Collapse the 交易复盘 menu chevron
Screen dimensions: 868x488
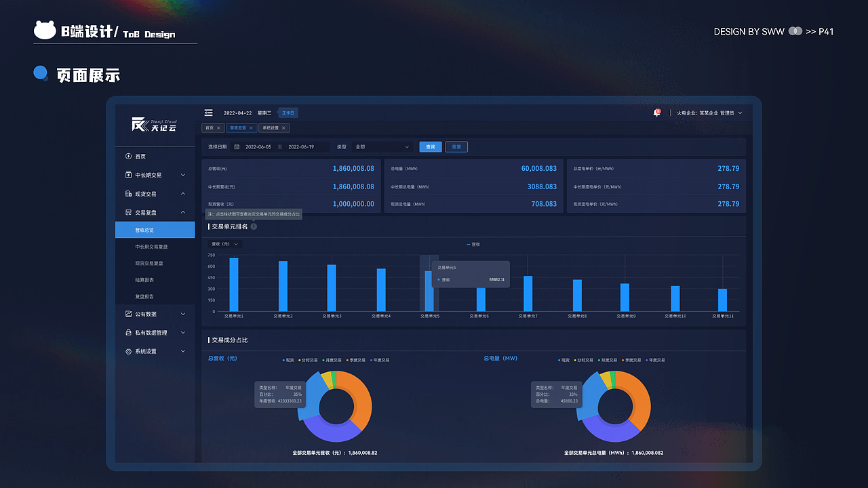183,212
